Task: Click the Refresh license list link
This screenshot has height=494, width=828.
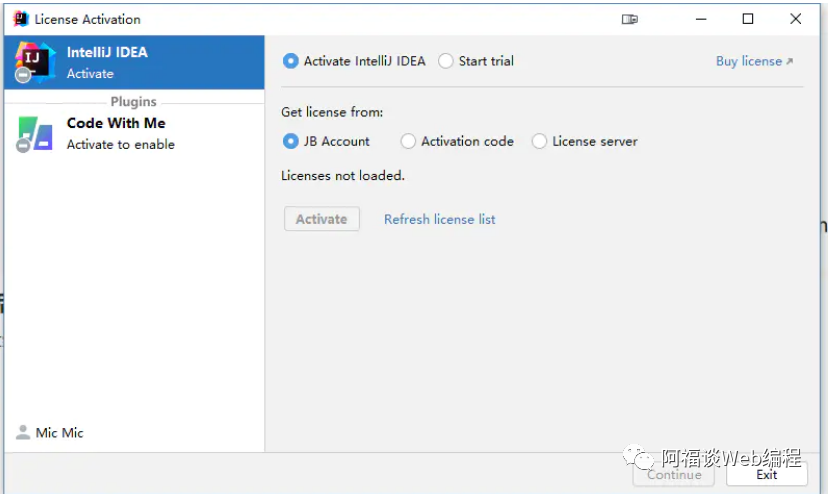Action: 439,219
